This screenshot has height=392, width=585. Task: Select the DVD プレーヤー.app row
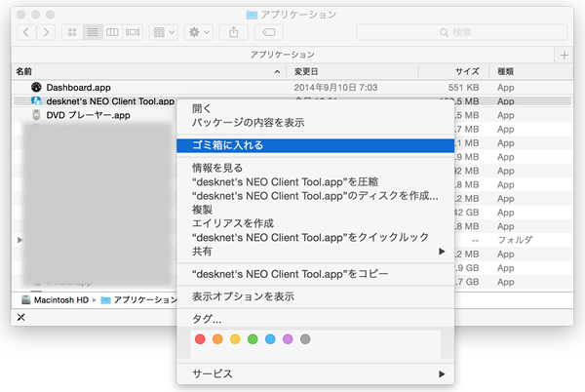[x=95, y=115]
